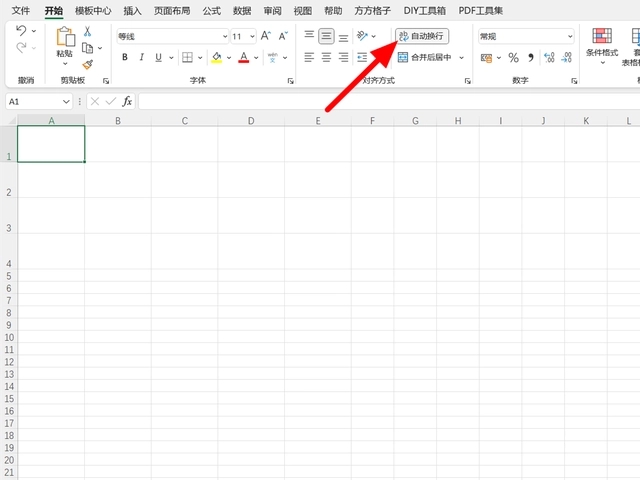Click the Copy icon
Screen dimensions: 640x480
point(87,48)
